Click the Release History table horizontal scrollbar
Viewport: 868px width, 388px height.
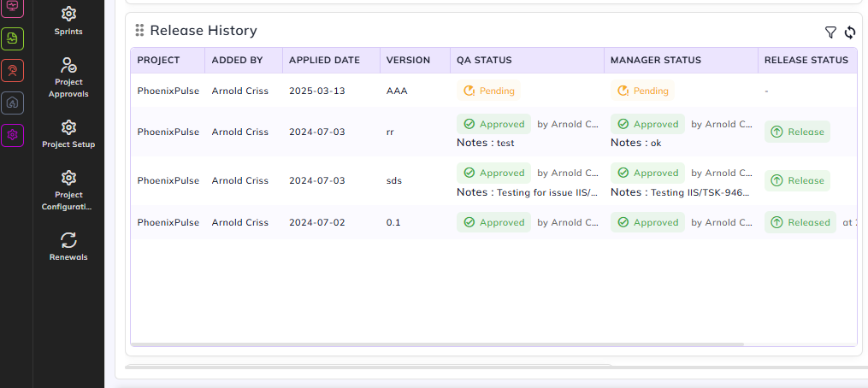tap(437, 344)
